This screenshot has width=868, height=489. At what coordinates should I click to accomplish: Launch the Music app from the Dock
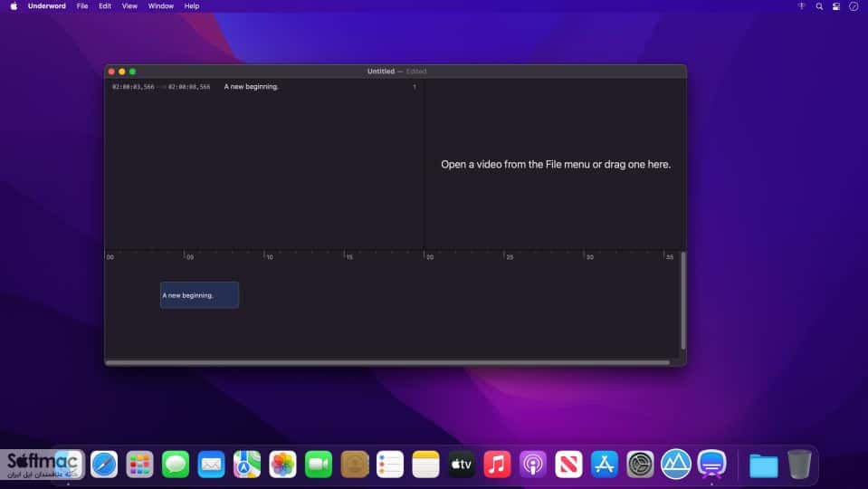pos(497,464)
